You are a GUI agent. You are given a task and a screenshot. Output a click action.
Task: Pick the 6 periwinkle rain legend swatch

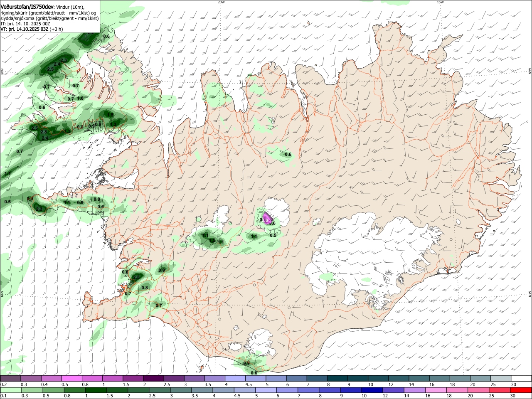click(287, 390)
